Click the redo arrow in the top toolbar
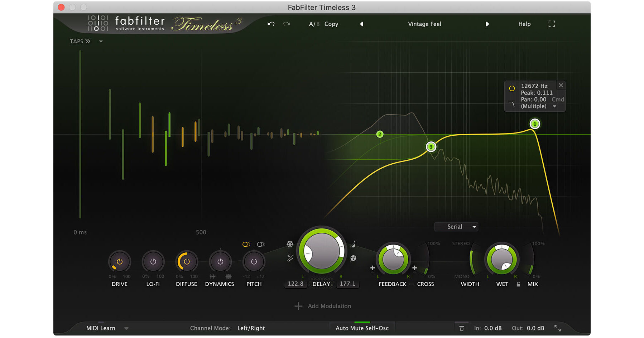This screenshot has height=338, width=644. click(287, 24)
